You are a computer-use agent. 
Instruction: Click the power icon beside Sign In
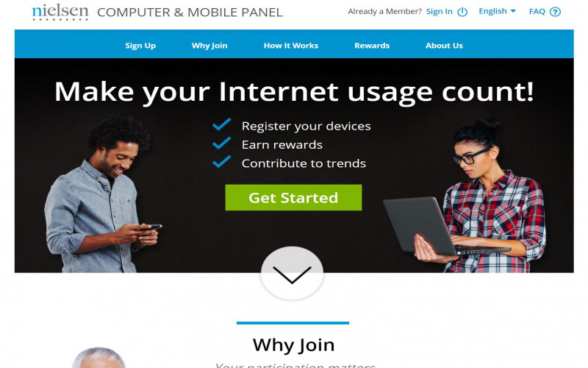pos(462,12)
